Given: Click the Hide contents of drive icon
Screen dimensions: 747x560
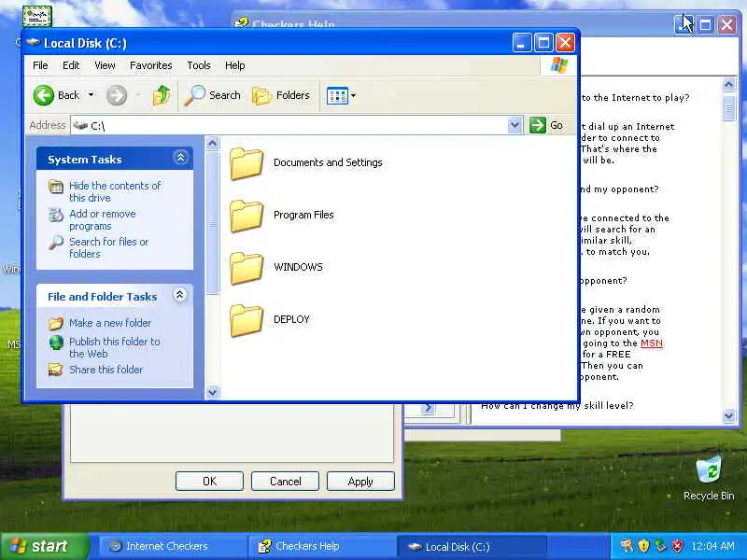Looking at the screenshot, I should (x=56, y=186).
